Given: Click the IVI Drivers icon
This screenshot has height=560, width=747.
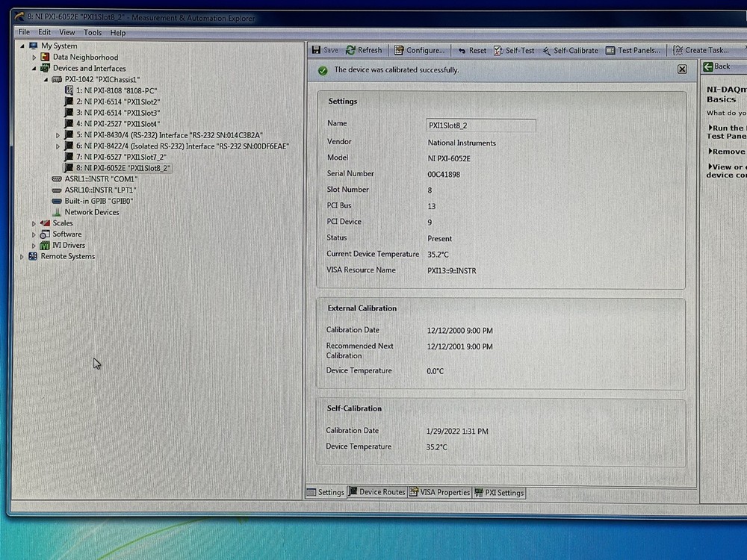Looking at the screenshot, I should pyautogui.click(x=45, y=245).
